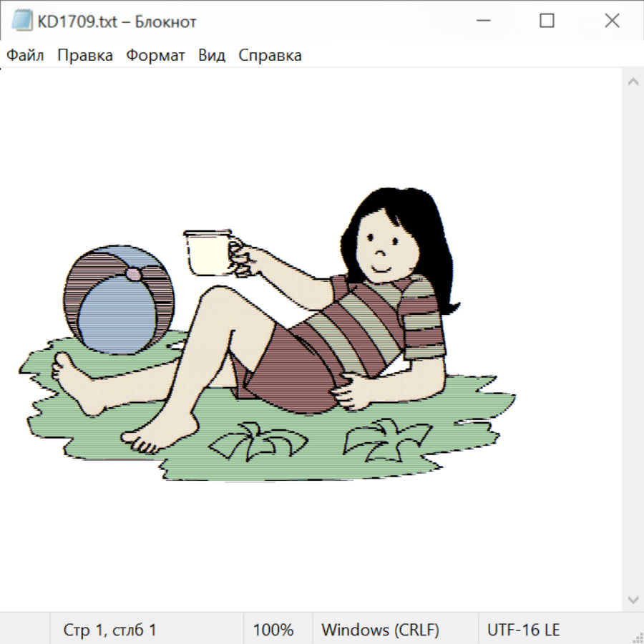Click the Стр 1, стлб 1 status field

point(110,630)
